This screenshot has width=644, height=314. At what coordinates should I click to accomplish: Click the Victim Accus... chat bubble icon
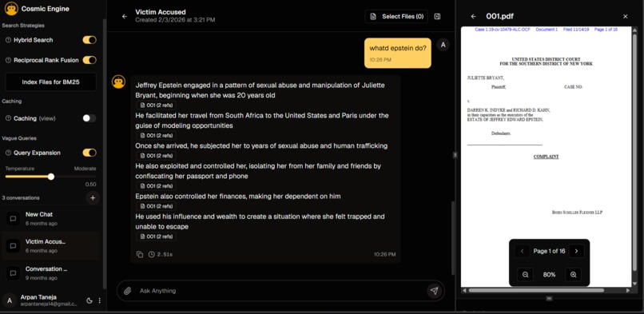point(13,246)
